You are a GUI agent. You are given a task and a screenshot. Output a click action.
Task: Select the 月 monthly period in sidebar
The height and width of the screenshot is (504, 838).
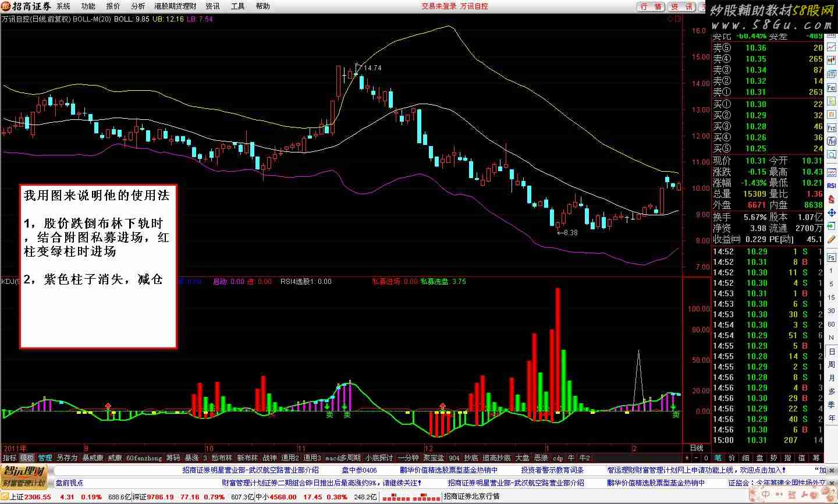(832, 378)
